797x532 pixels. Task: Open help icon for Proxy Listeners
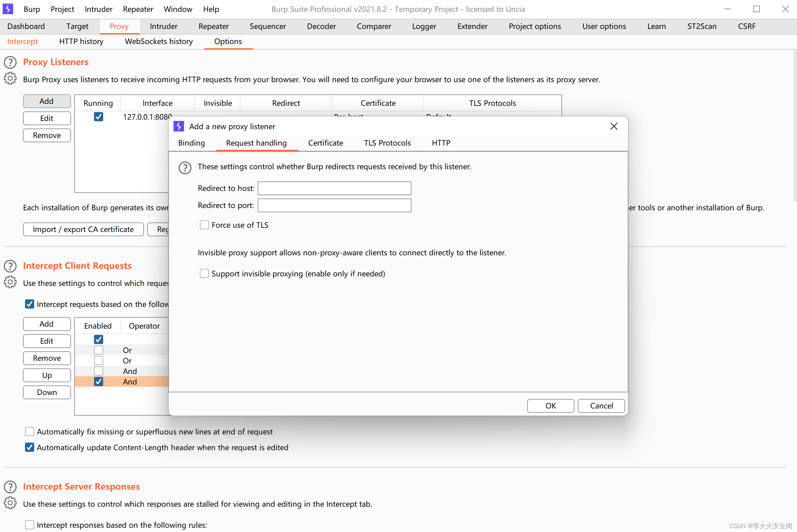(10, 62)
